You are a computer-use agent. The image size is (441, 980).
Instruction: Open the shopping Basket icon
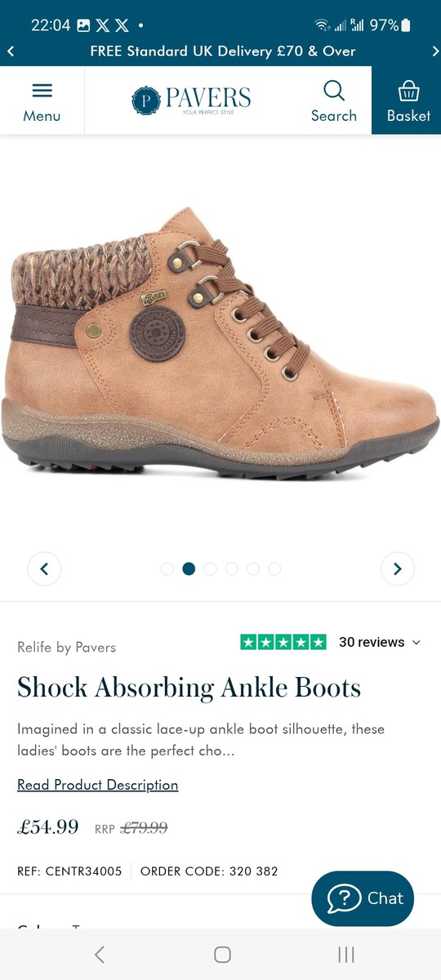click(x=409, y=90)
